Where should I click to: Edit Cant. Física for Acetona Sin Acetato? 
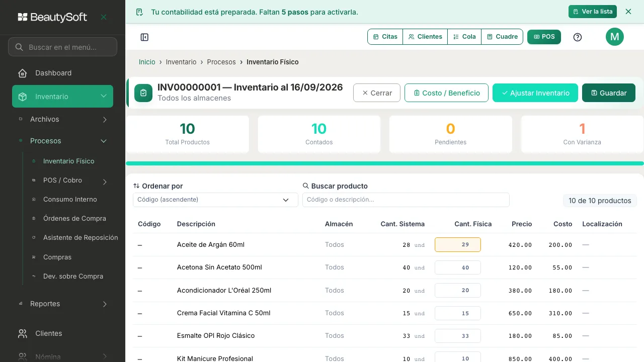(457, 267)
